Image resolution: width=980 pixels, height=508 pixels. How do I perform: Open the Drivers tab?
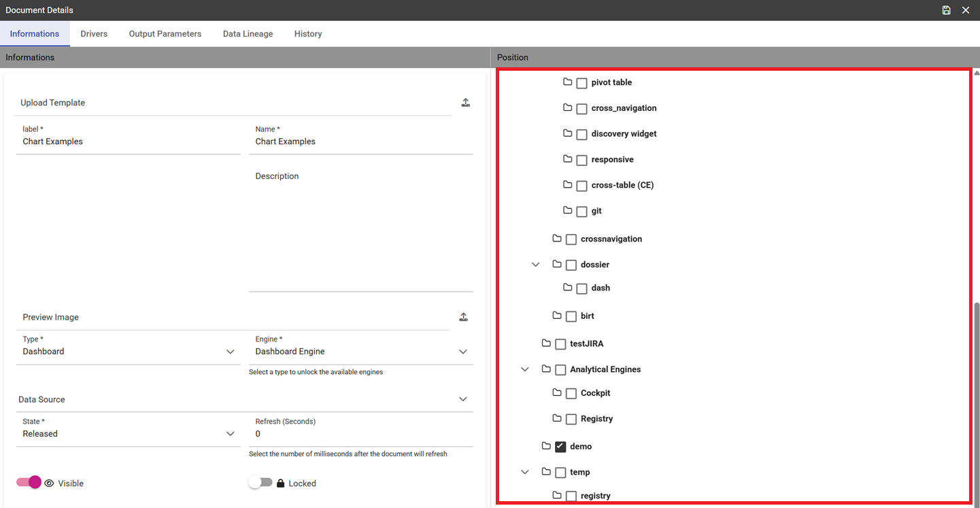[94, 34]
